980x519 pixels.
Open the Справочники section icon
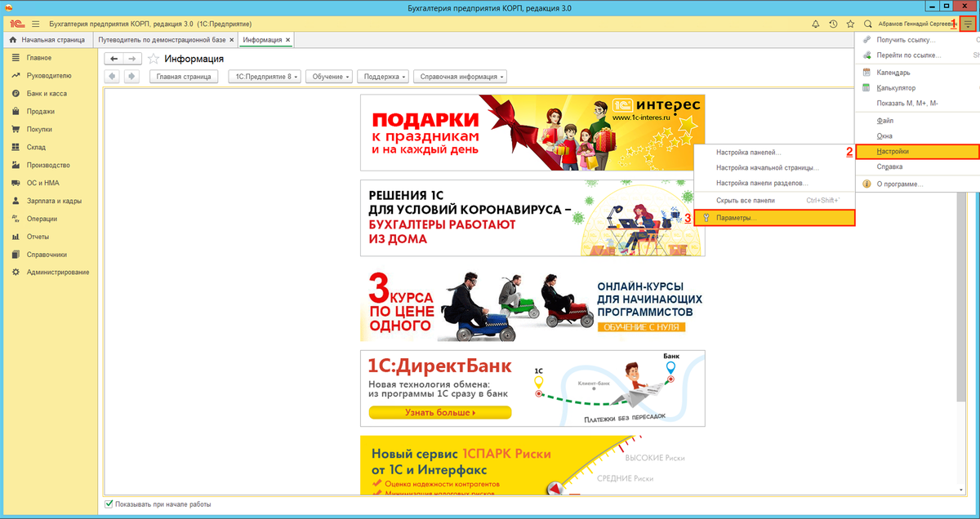tap(16, 255)
